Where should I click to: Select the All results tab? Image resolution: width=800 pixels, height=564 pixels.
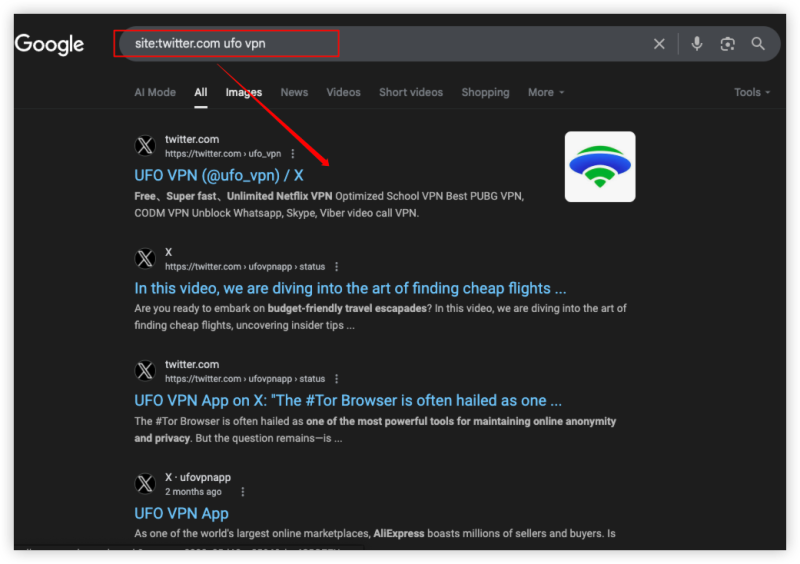(201, 92)
